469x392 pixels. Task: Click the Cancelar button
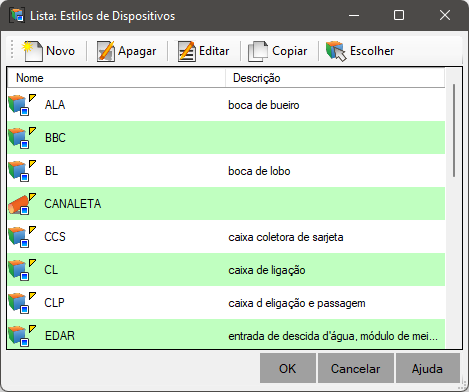[x=355, y=368]
